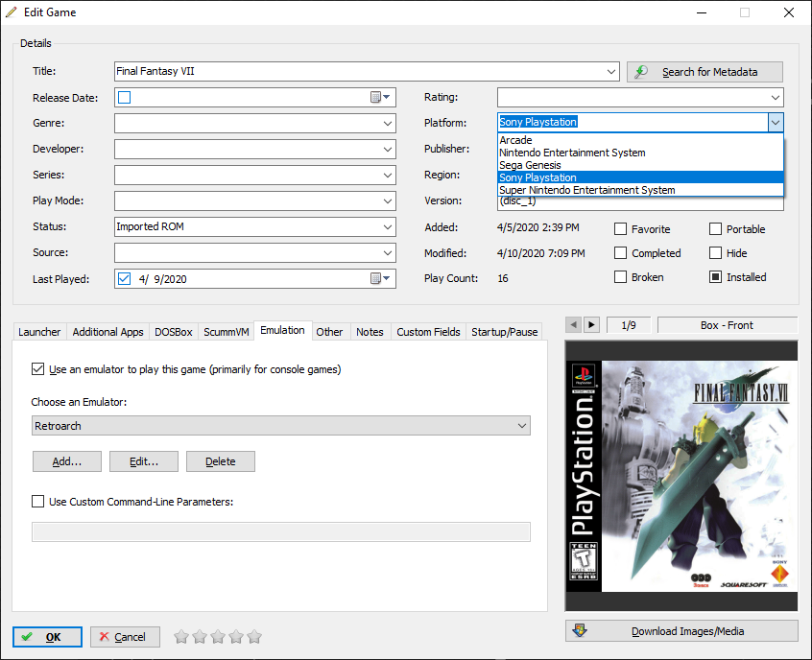
Task: Click the first rating star
Action: 181,637
